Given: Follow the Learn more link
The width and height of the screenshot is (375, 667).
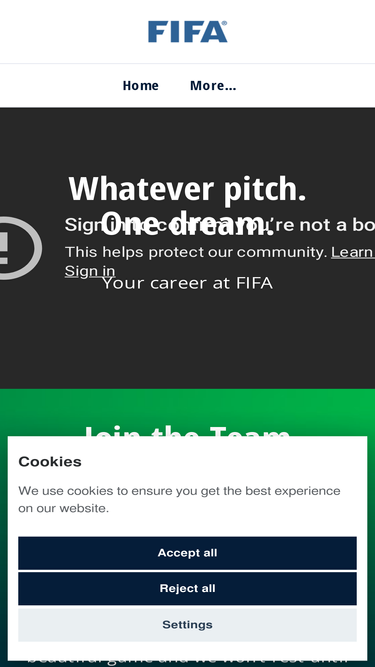Looking at the screenshot, I should click(x=353, y=252).
